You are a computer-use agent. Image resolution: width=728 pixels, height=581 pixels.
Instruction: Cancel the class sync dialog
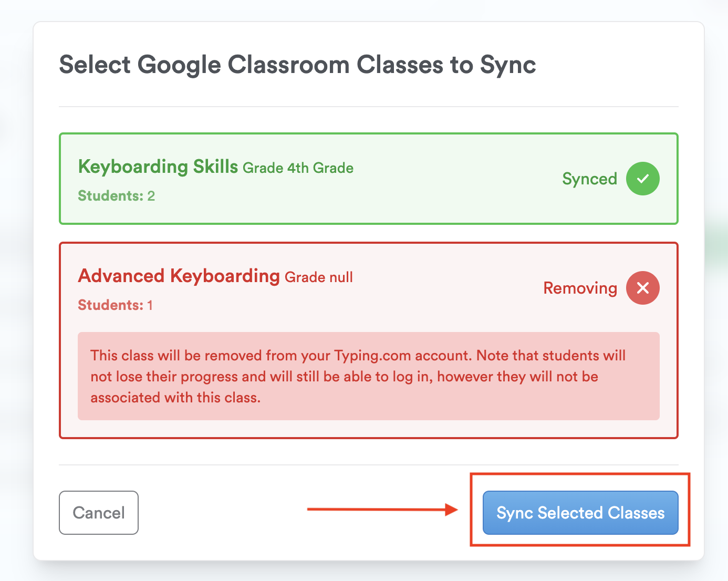point(99,513)
